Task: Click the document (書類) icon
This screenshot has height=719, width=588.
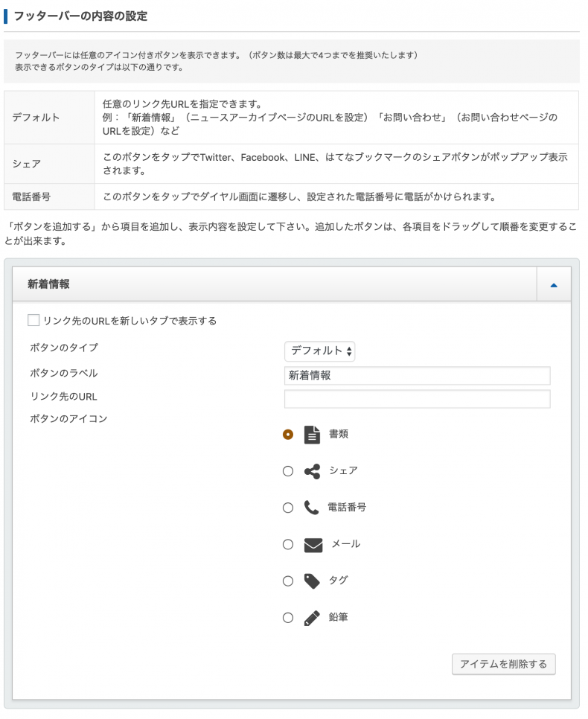Action: pos(313,435)
